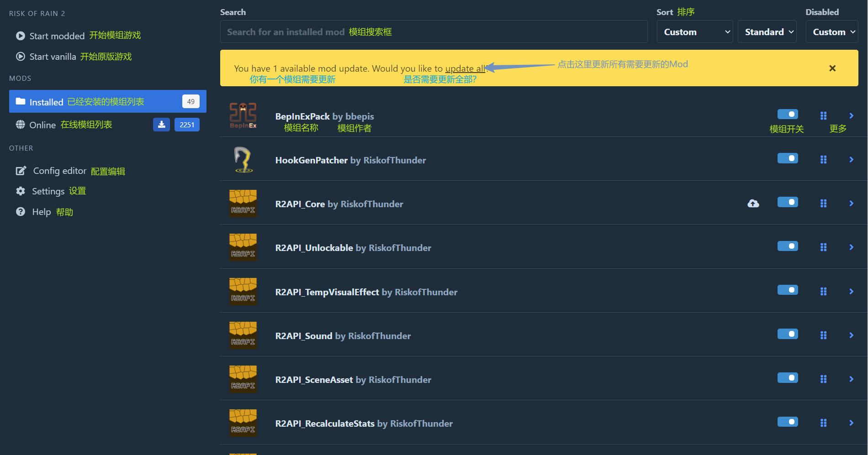Click the cloud update icon for R2API_Core
Image resolution: width=868 pixels, height=455 pixels.
[753, 204]
